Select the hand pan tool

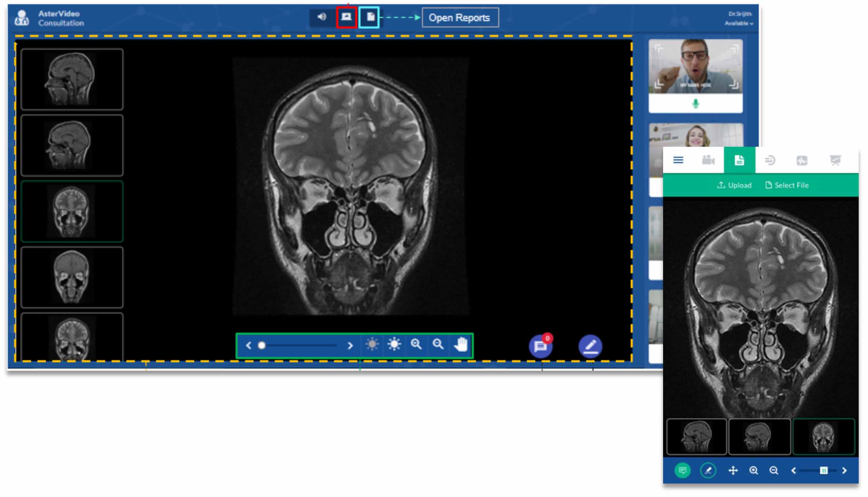point(461,345)
